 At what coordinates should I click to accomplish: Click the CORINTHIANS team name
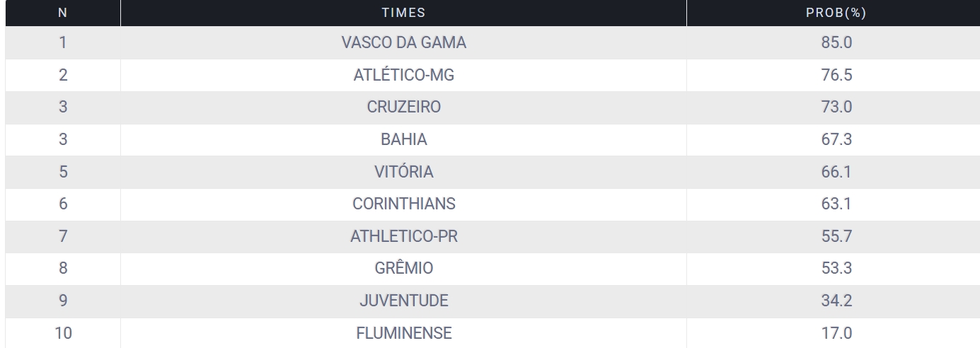[x=403, y=204]
